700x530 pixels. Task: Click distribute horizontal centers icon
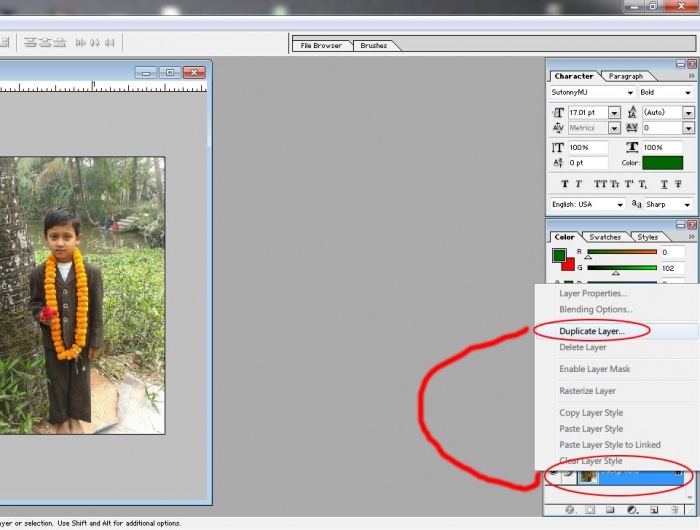(95, 42)
